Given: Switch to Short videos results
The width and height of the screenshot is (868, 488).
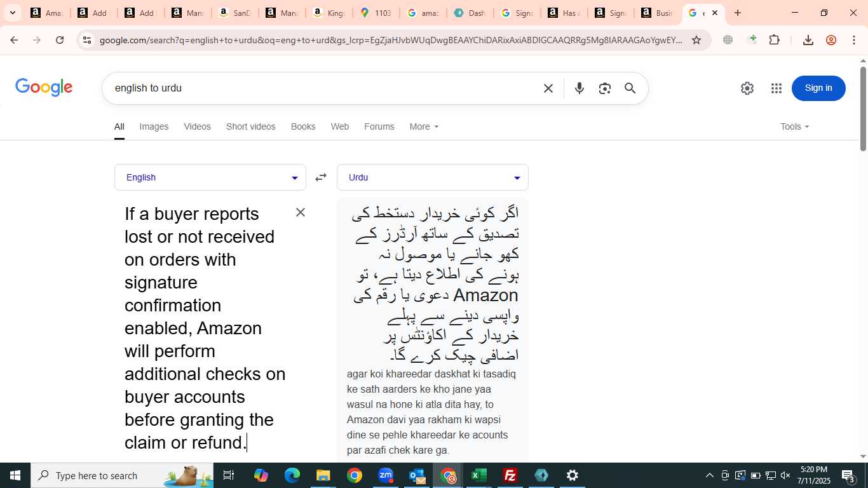Looking at the screenshot, I should coord(251,126).
